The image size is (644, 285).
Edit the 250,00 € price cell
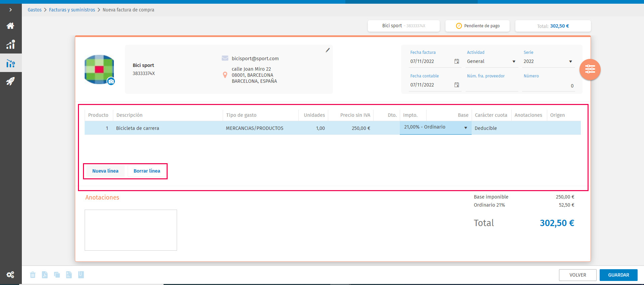click(x=351, y=128)
